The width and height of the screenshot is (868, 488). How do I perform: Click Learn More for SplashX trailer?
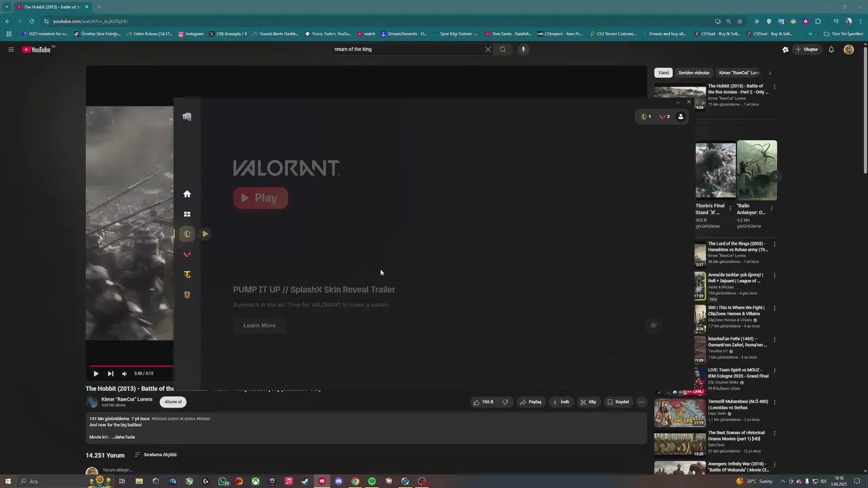[x=260, y=325]
